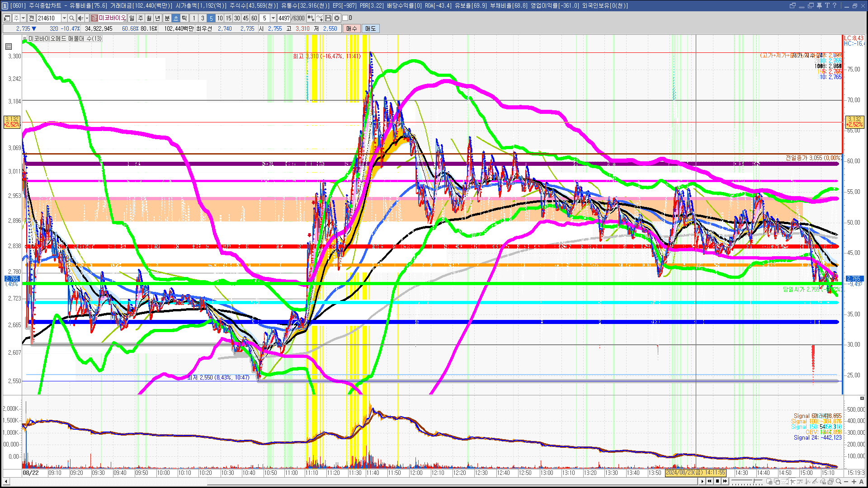Screen dimensions: 868x488
Task: Click the zoom out minus icon at bottom right
Action: pyautogui.click(x=846, y=481)
